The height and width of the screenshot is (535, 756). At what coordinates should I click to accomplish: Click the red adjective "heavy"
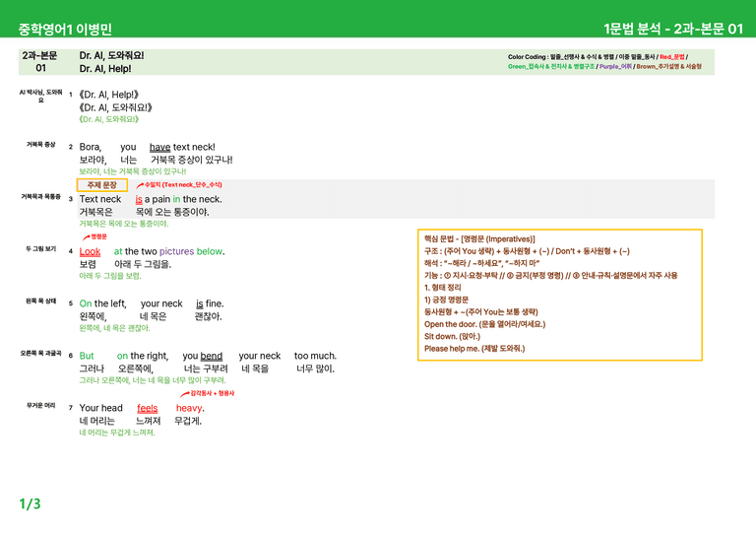(189, 408)
